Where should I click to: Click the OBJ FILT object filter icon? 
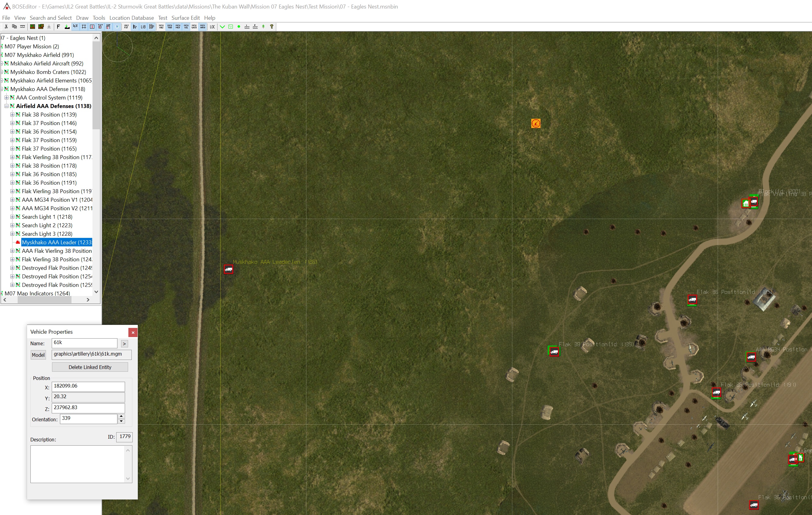[126, 27]
